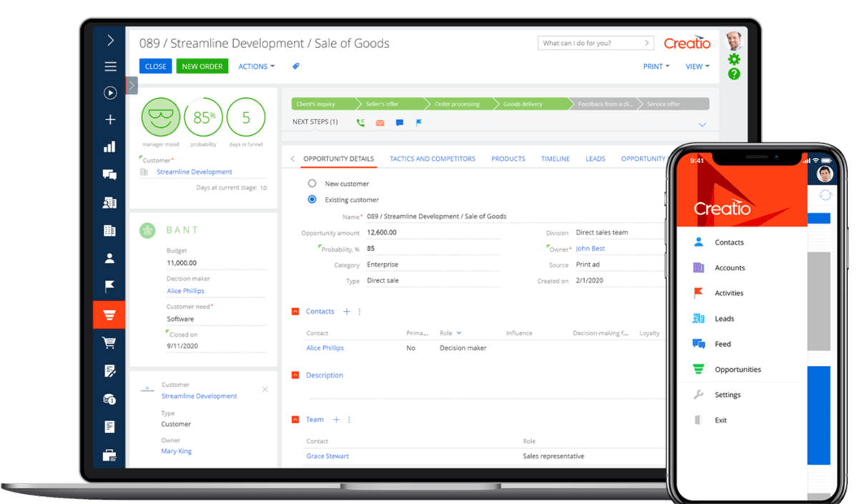Click the blue CLOSE button
858x504 pixels.
[x=155, y=66]
